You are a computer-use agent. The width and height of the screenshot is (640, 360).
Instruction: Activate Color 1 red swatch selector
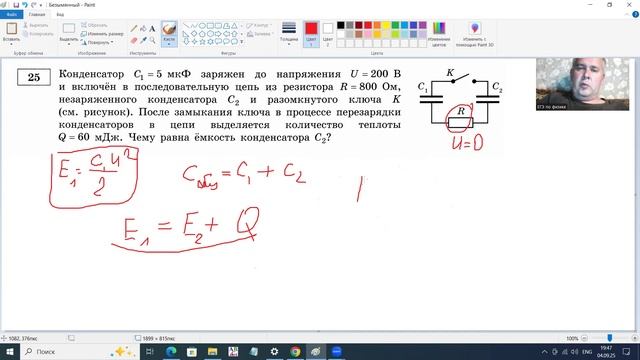click(311, 33)
